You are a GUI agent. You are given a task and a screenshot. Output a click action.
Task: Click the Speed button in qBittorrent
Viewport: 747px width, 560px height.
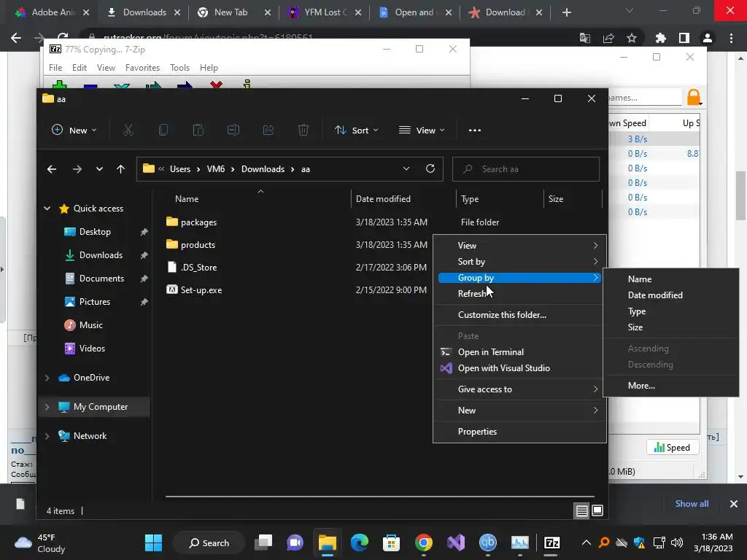pos(672,448)
